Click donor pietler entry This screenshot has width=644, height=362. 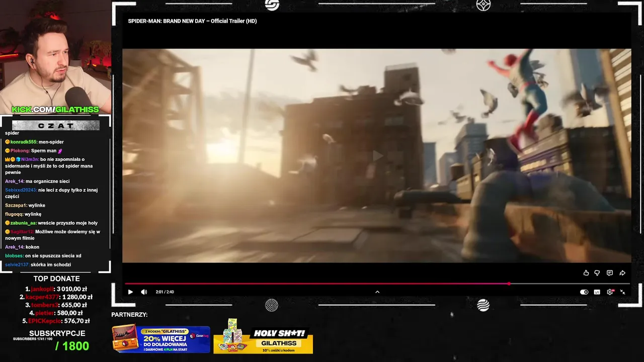pos(56,313)
